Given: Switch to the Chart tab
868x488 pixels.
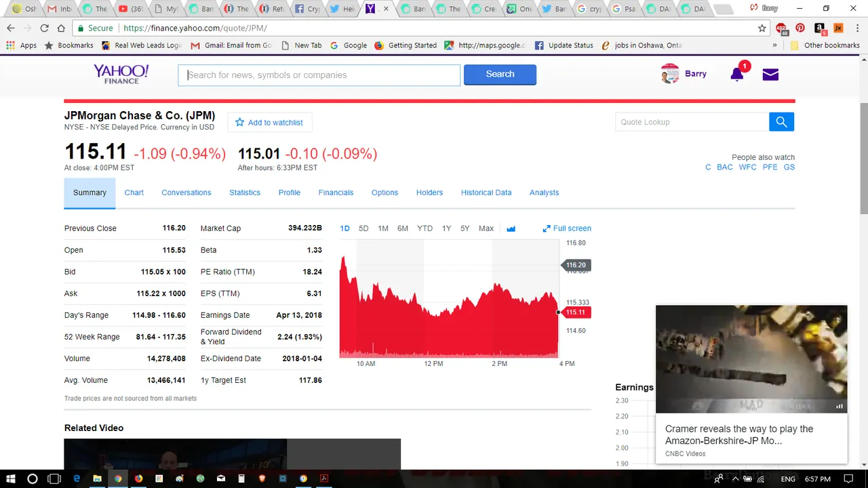Looking at the screenshot, I should click(x=134, y=193).
